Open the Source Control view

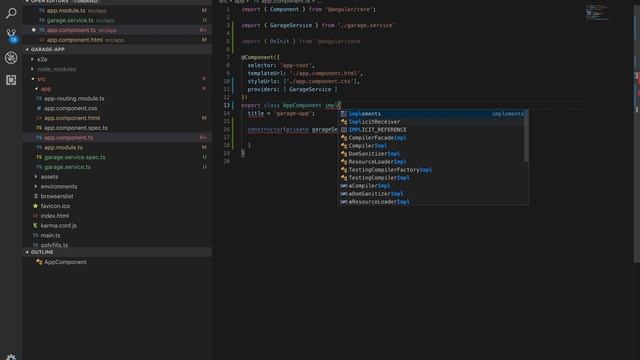[11, 35]
